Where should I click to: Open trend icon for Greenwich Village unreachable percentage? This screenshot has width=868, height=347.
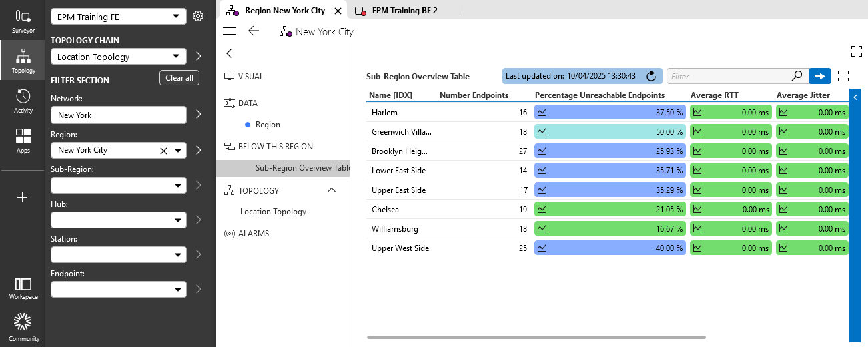click(542, 132)
